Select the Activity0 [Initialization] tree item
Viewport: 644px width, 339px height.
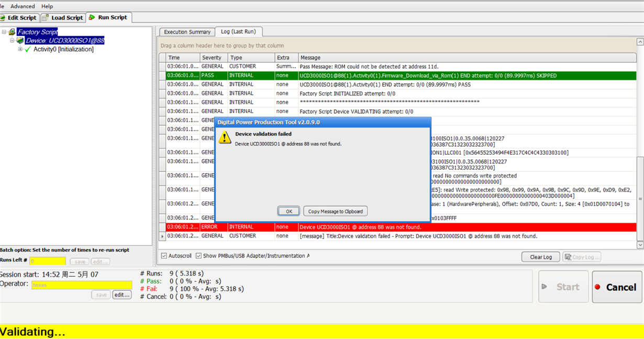click(x=63, y=49)
